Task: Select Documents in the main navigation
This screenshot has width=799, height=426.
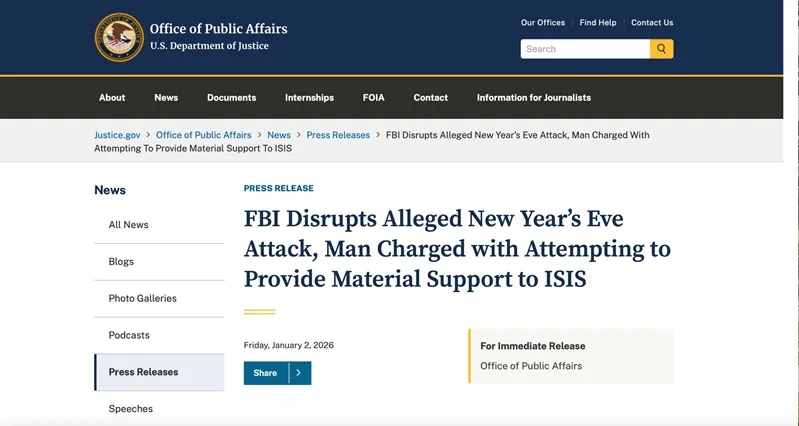Action: point(231,98)
